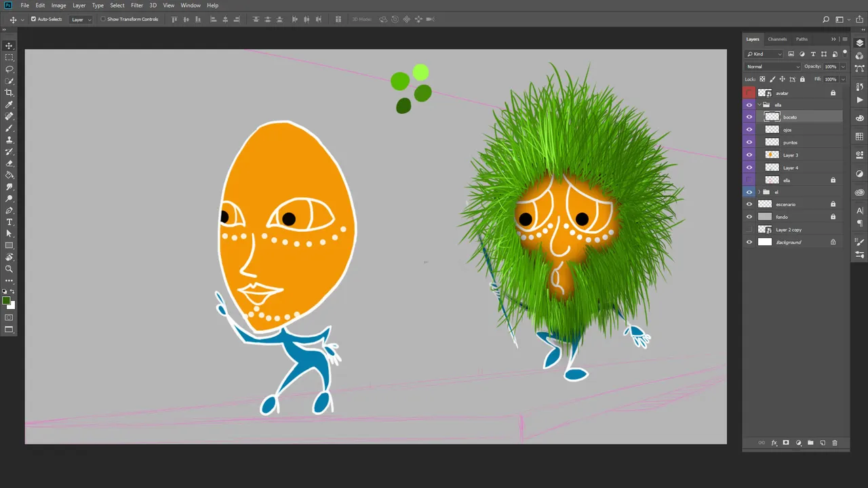Switch to the Paths tab
The width and height of the screenshot is (868, 488).
802,39
